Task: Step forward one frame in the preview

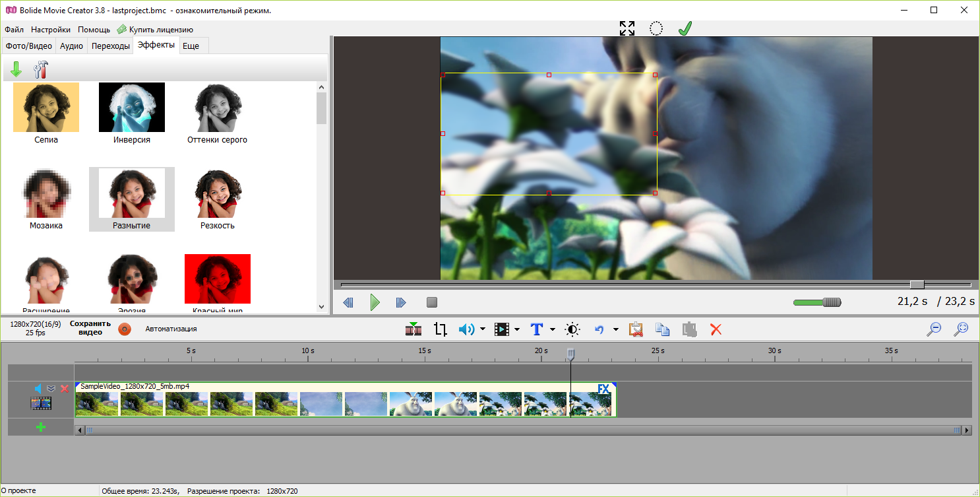Action: click(400, 302)
